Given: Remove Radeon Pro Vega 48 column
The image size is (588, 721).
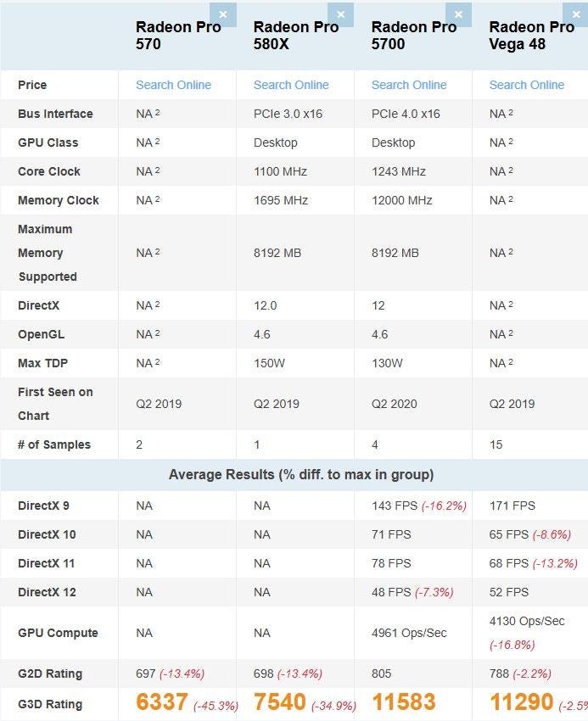Looking at the screenshot, I should tap(577, 14).
